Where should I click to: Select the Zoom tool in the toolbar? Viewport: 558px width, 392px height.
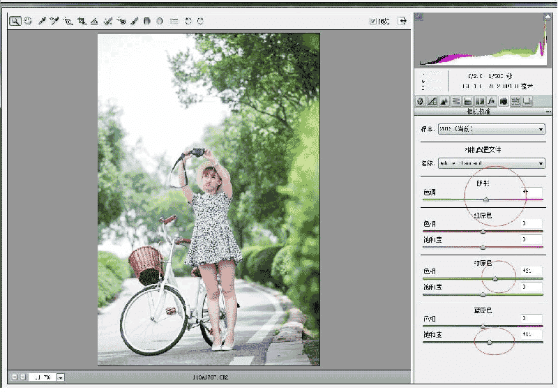tap(15, 21)
